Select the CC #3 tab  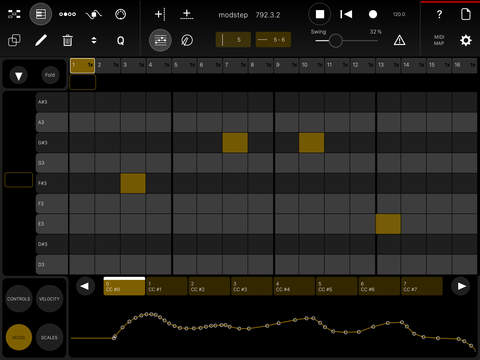coord(252,286)
